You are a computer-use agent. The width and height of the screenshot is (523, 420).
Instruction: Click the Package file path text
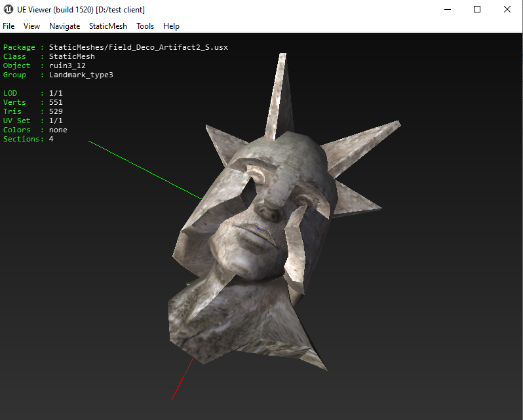pyautogui.click(x=138, y=48)
